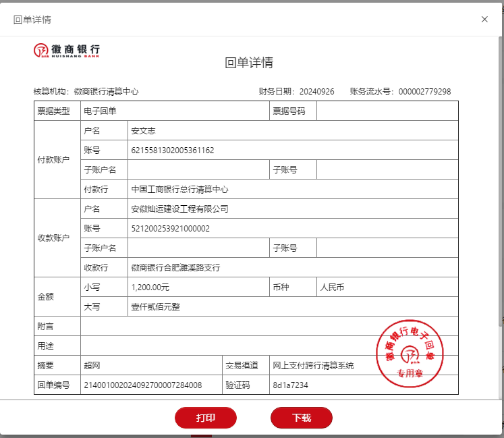Click the amount in words 壹仟贰佰元整

[155, 307]
